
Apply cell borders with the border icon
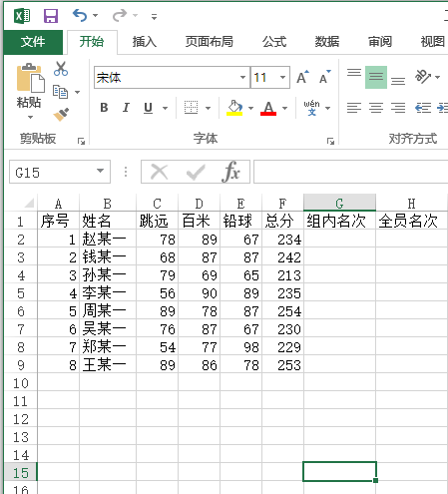tap(191, 108)
